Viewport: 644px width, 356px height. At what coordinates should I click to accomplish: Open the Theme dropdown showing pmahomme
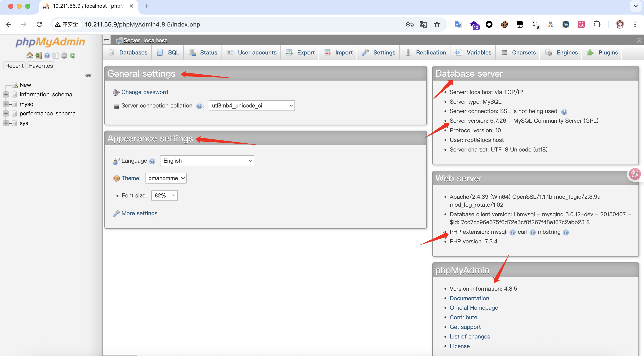click(166, 178)
